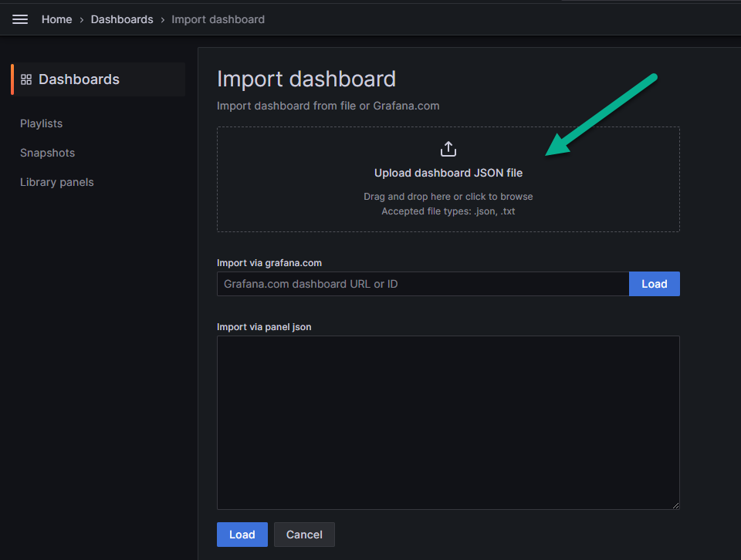
Task: Open the hamburger navigation menu
Action: [x=20, y=19]
